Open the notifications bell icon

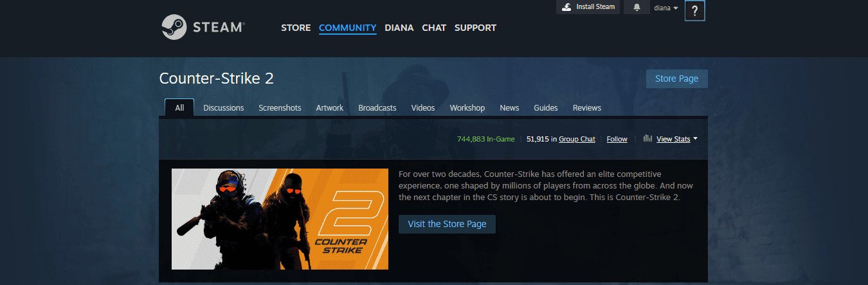point(637,8)
